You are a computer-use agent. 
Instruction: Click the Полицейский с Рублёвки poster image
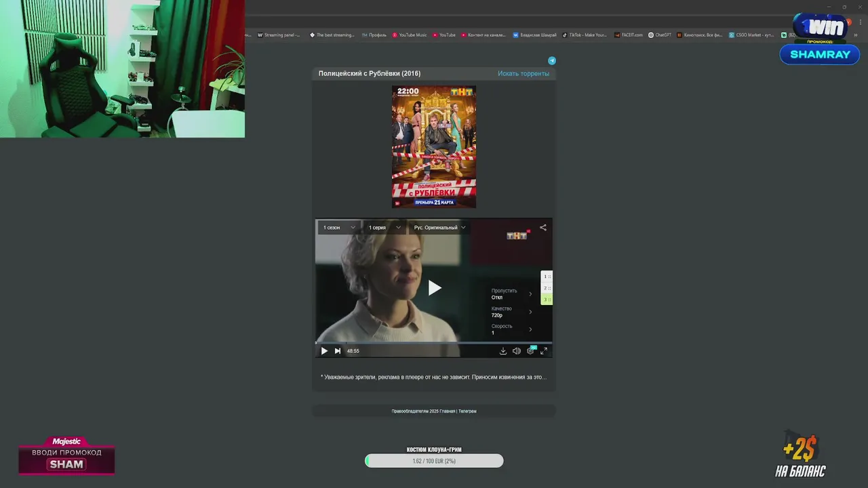[434, 146]
